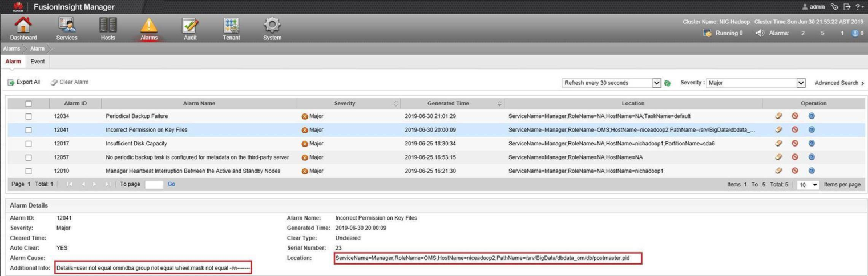Open the Alarms navigation item
The image size is (868, 276).
click(x=149, y=28)
